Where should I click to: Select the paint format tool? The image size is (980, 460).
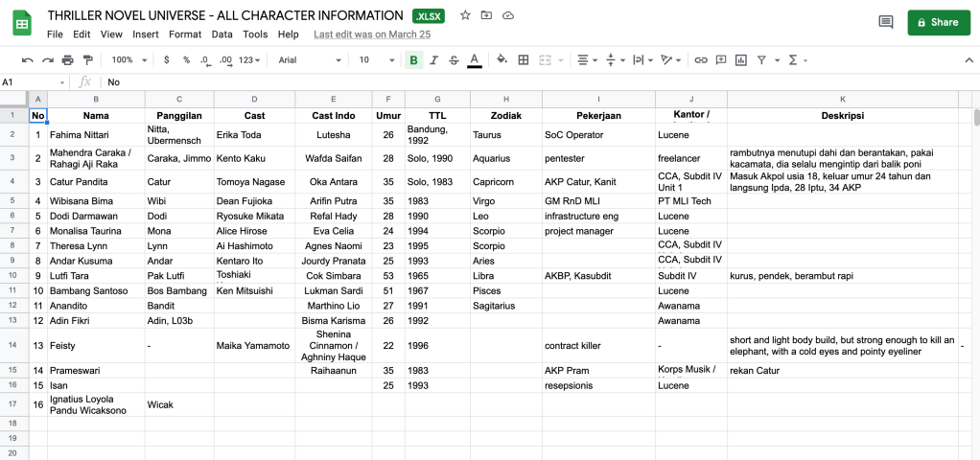tap(86, 59)
